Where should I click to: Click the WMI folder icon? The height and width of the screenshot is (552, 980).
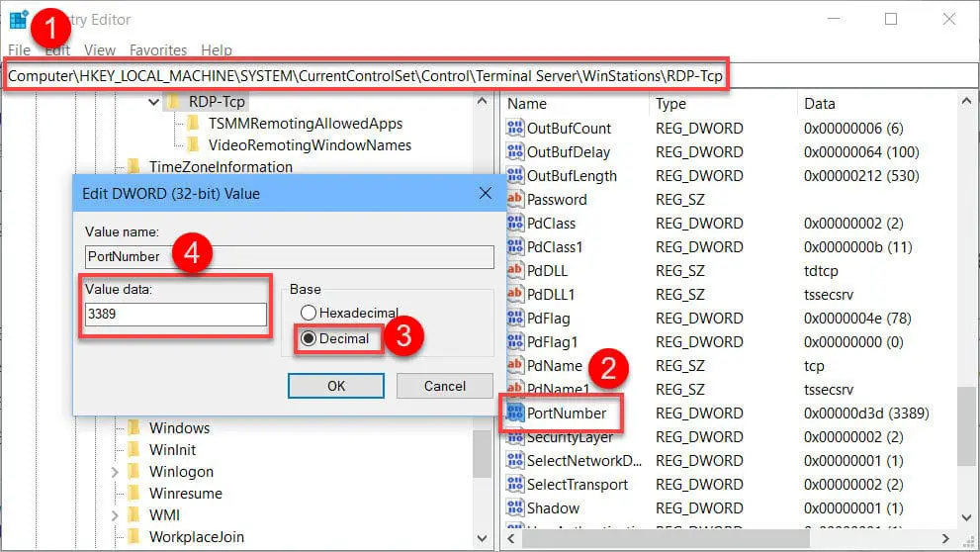click(x=134, y=515)
